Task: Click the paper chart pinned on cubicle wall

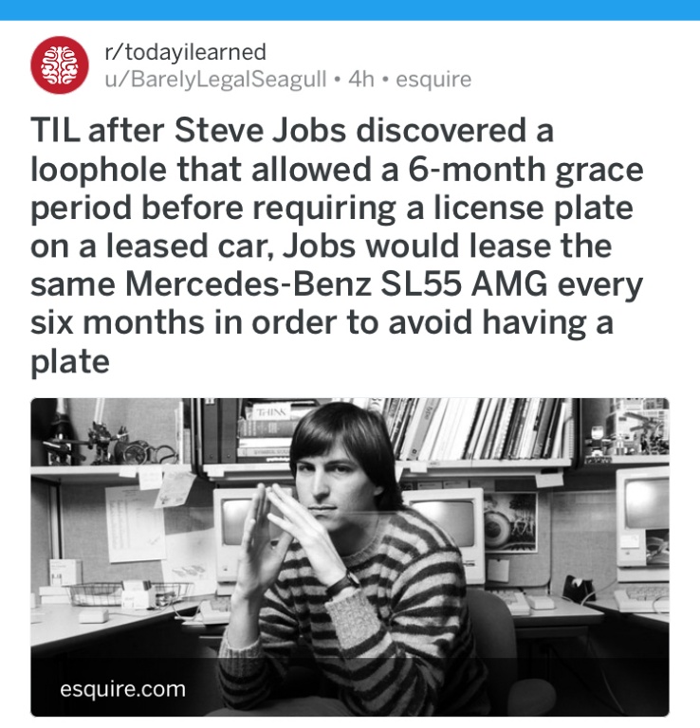Action: [135, 522]
